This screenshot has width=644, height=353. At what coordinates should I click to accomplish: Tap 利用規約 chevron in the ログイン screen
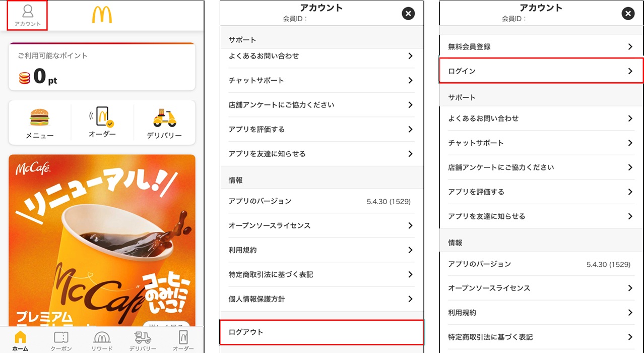point(630,313)
